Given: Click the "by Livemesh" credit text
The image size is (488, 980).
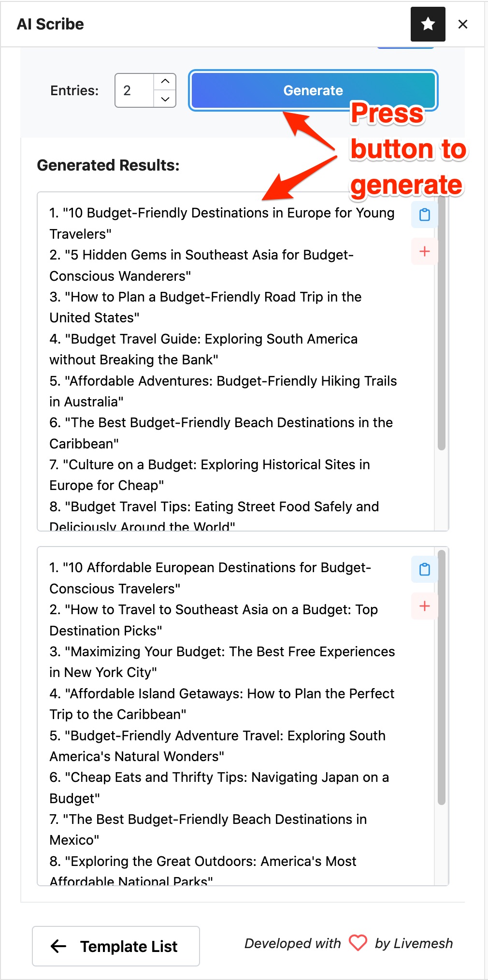Looking at the screenshot, I should pos(414,943).
